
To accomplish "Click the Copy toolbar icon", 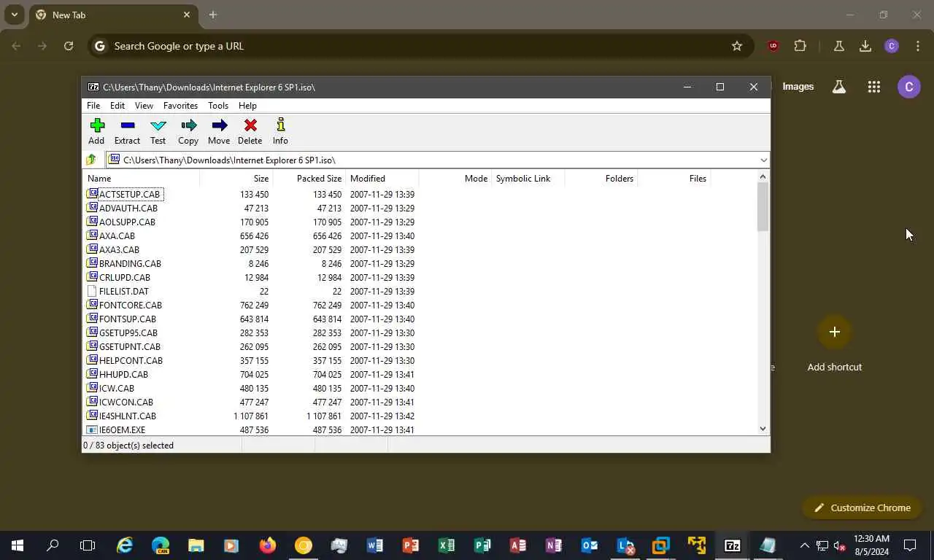I will tap(188, 132).
